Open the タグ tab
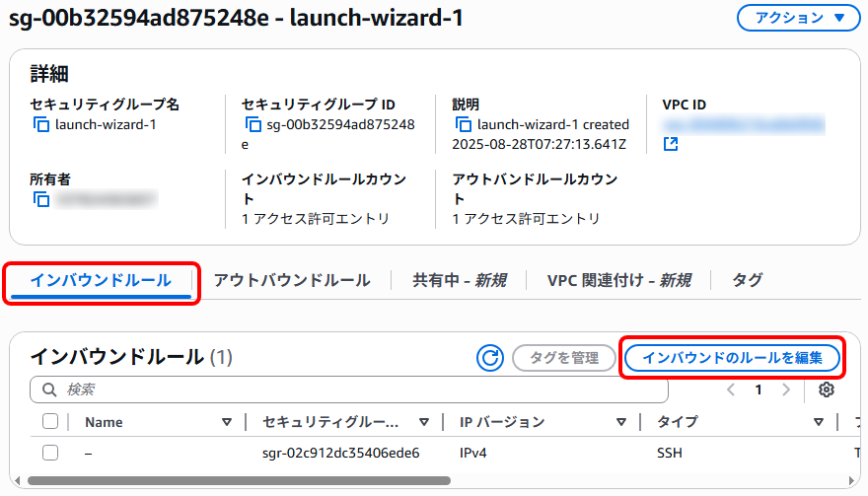 click(x=748, y=280)
